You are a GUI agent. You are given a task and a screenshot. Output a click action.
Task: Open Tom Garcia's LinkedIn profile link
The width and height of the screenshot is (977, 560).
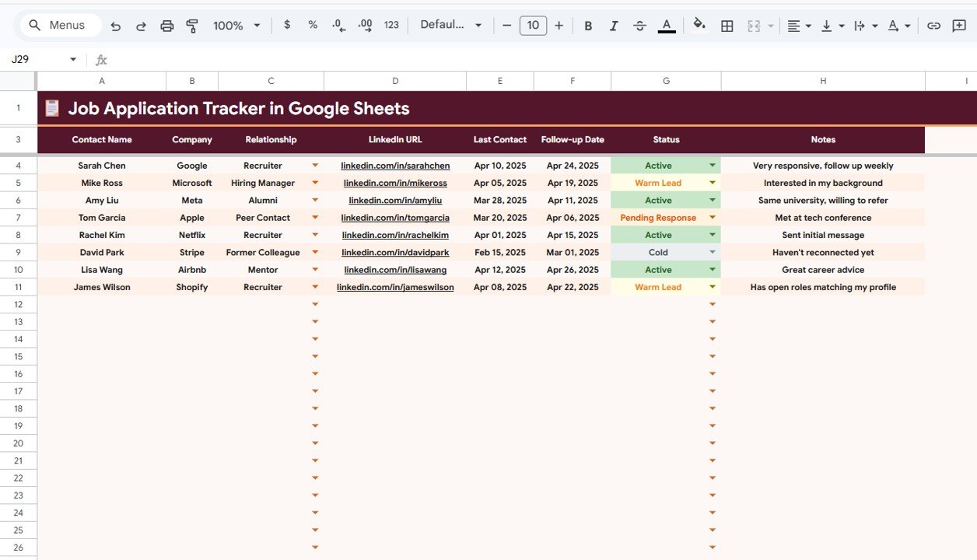(394, 217)
